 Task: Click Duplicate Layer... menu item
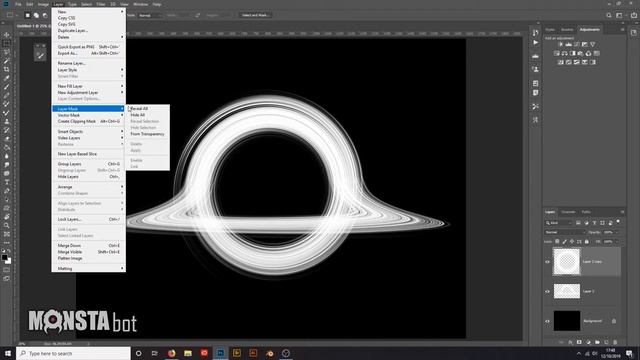[89, 31]
